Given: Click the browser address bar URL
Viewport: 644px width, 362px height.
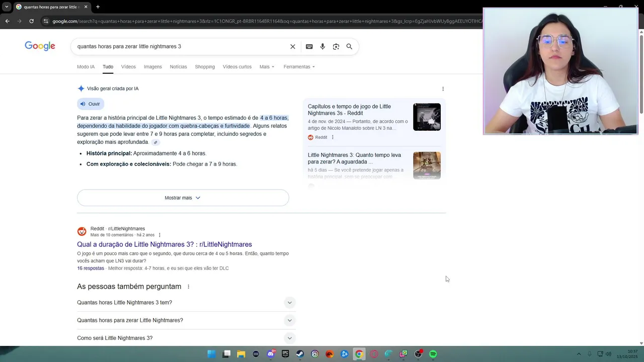Looking at the screenshot, I should pyautogui.click(x=267, y=21).
